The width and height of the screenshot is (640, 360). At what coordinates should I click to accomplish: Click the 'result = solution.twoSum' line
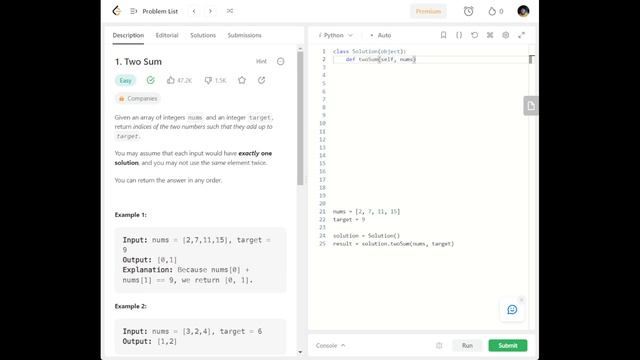393,244
